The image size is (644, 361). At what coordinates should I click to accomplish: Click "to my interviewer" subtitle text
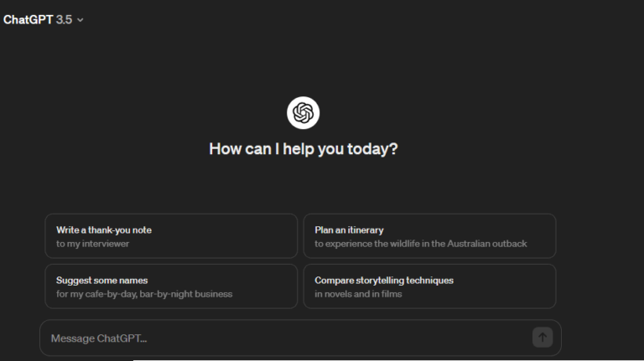93,244
